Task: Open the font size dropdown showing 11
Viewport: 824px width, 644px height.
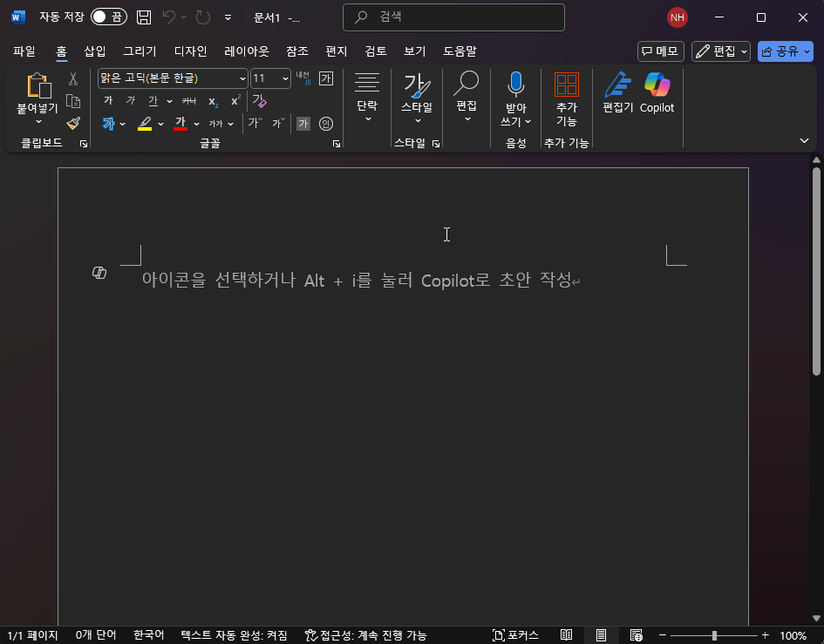Action: click(x=285, y=78)
